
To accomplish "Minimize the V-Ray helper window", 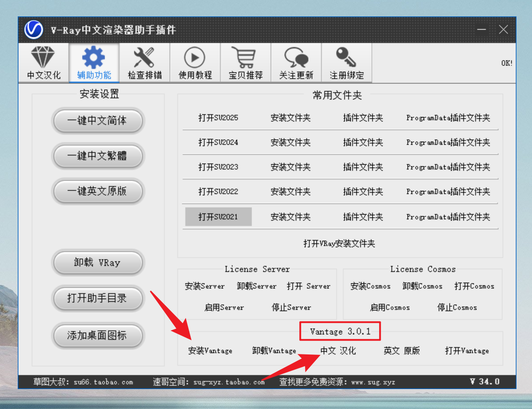I will tap(482, 30).
